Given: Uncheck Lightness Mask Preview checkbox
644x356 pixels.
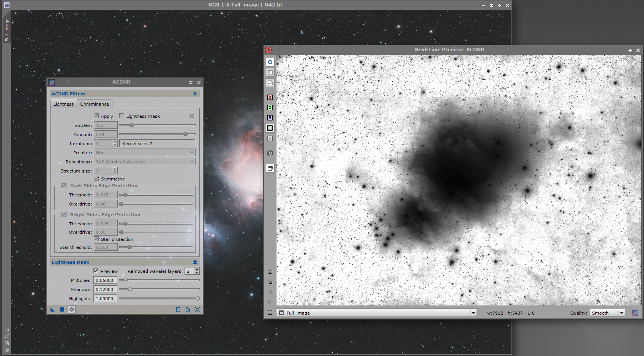Looking at the screenshot, I should click(96, 271).
